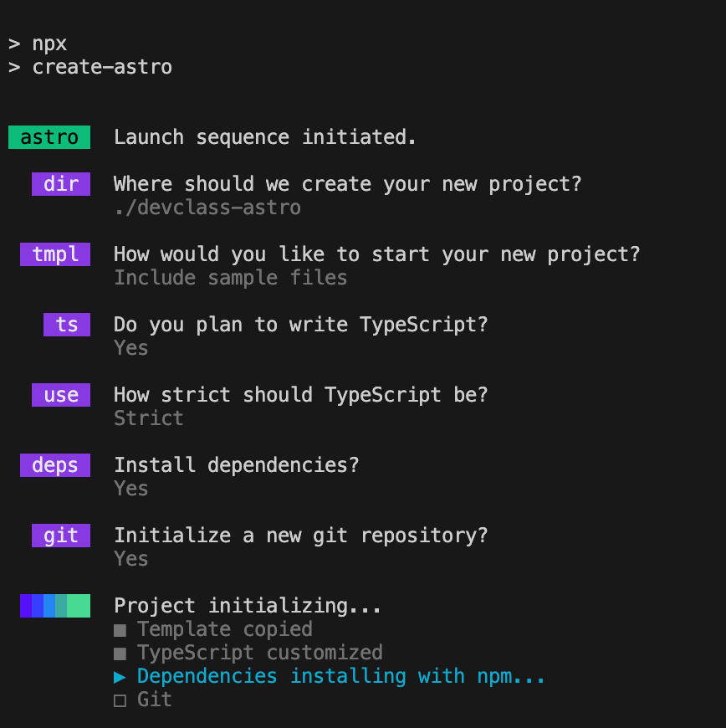Viewport: 726px width, 728px height.
Task: Select the Include sample files answer
Action: pos(231,278)
